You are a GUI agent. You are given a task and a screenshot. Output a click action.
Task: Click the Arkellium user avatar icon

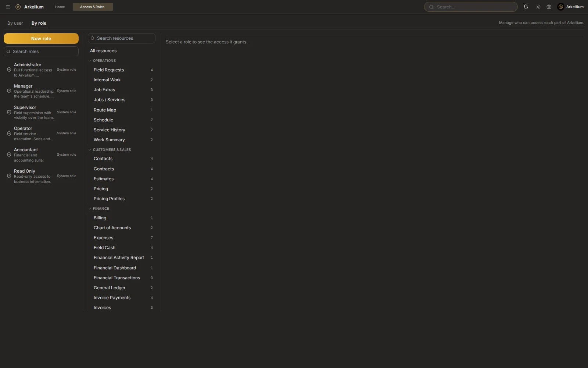[561, 7]
